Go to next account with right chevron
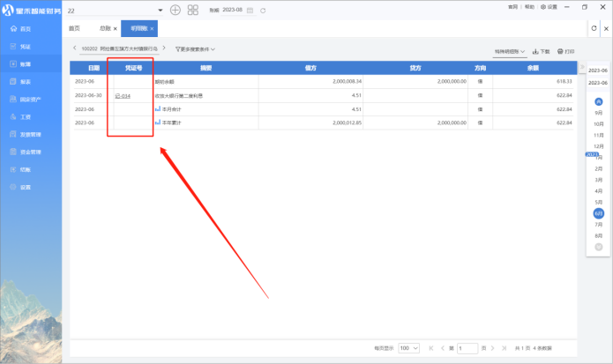 pyautogui.click(x=165, y=48)
